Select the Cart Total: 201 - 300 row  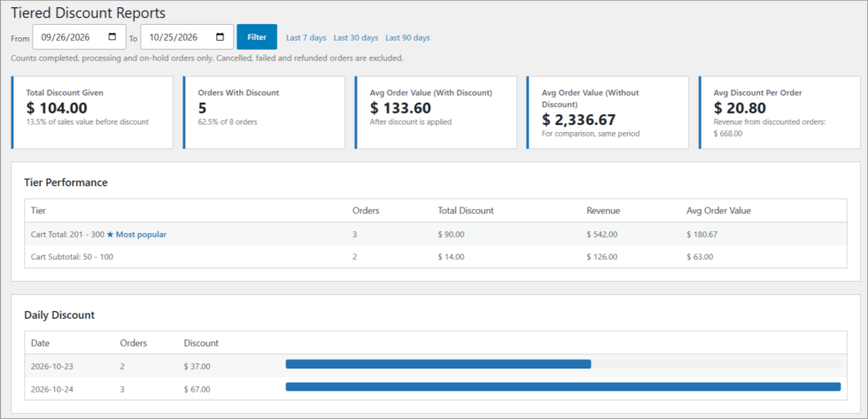click(x=436, y=234)
